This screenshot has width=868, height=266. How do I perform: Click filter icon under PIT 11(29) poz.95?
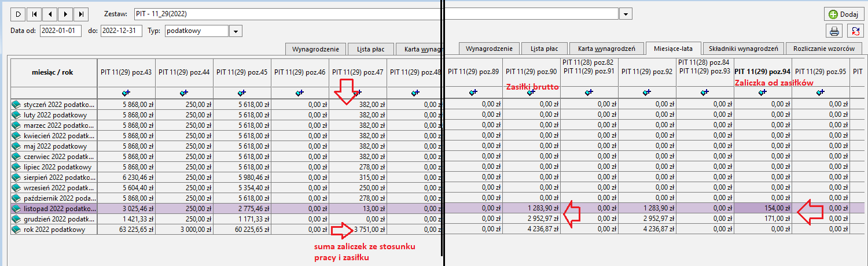pyautogui.click(x=821, y=93)
